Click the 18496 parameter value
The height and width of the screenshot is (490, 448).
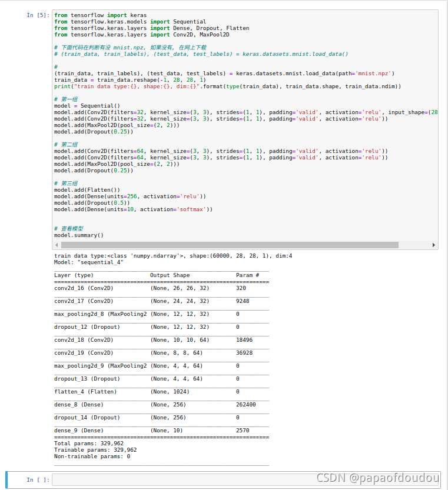(x=244, y=340)
